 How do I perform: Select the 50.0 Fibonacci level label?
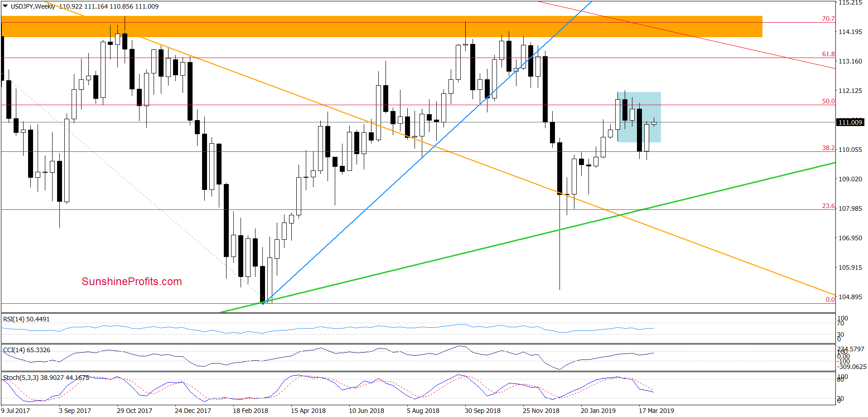[x=828, y=101]
